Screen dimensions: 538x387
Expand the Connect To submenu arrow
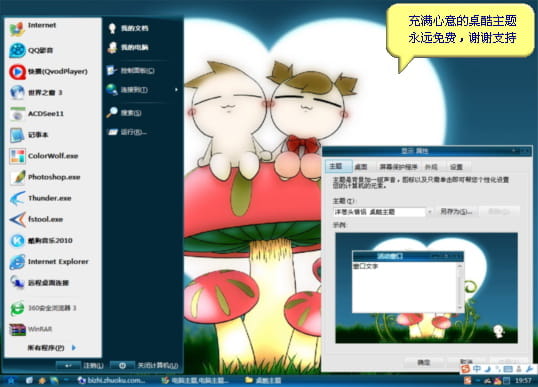(176, 90)
